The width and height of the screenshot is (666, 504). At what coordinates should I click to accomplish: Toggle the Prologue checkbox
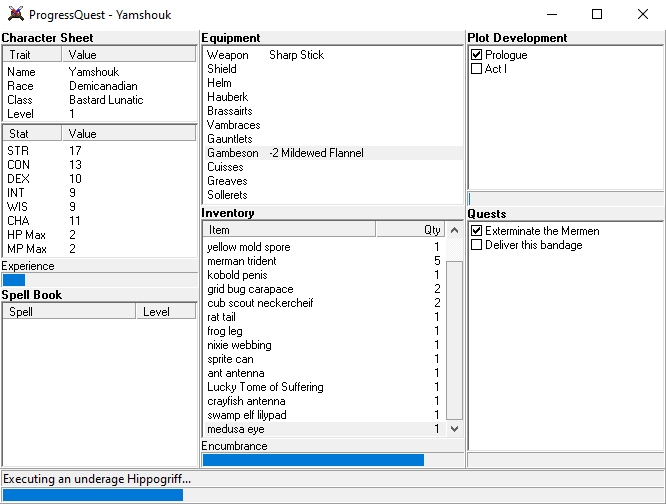[x=477, y=55]
